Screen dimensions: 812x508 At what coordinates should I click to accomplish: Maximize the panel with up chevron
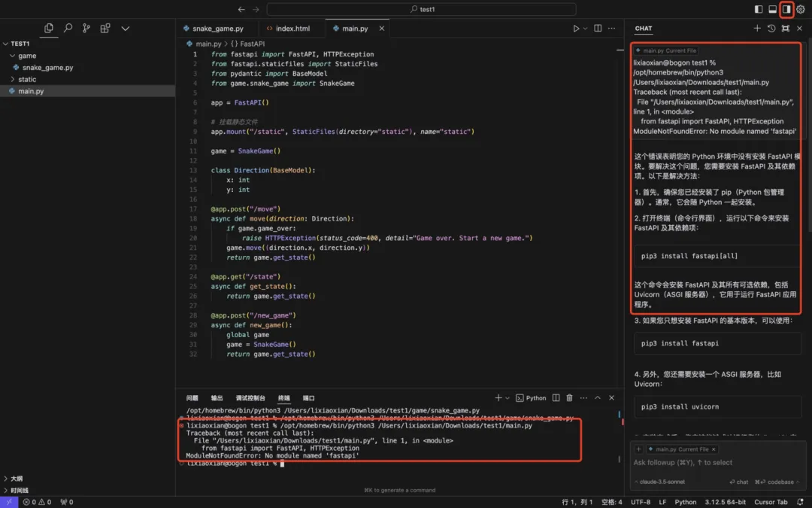click(x=598, y=398)
